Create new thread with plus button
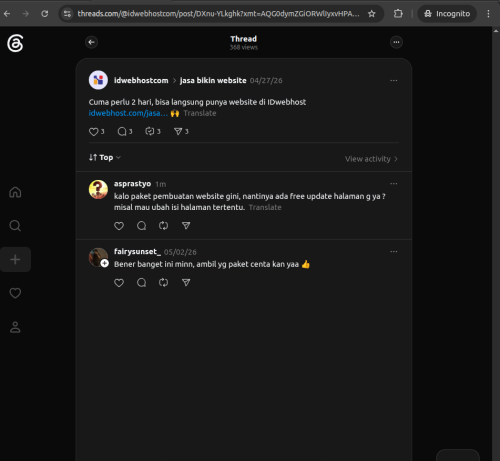500x461 pixels. (x=15, y=259)
